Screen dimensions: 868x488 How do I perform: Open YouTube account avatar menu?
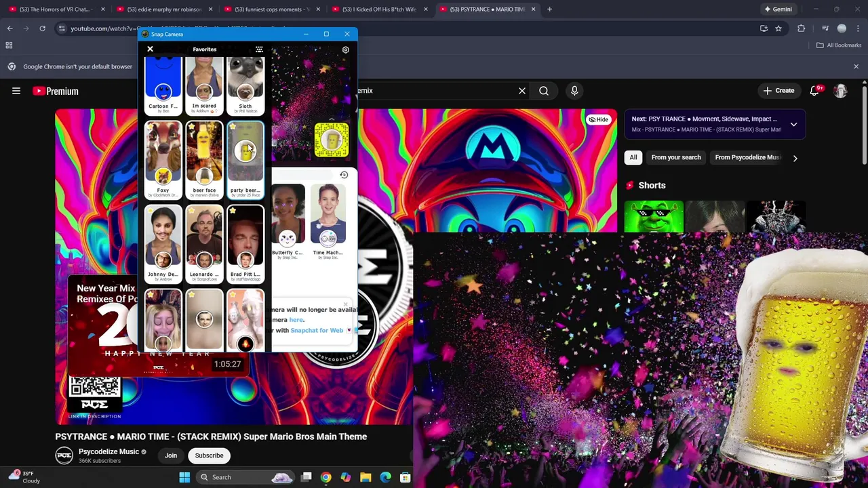[841, 90]
